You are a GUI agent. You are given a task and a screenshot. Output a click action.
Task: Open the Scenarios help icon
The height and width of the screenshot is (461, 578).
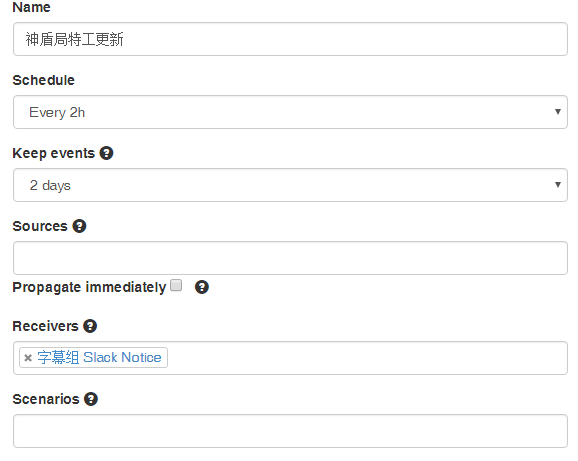[x=91, y=399]
